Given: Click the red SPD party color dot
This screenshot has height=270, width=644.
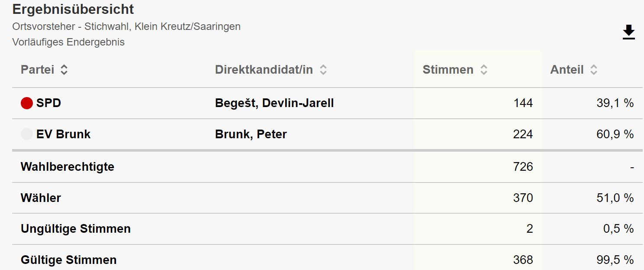Looking at the screenshot, I should [x=27, y=103].
